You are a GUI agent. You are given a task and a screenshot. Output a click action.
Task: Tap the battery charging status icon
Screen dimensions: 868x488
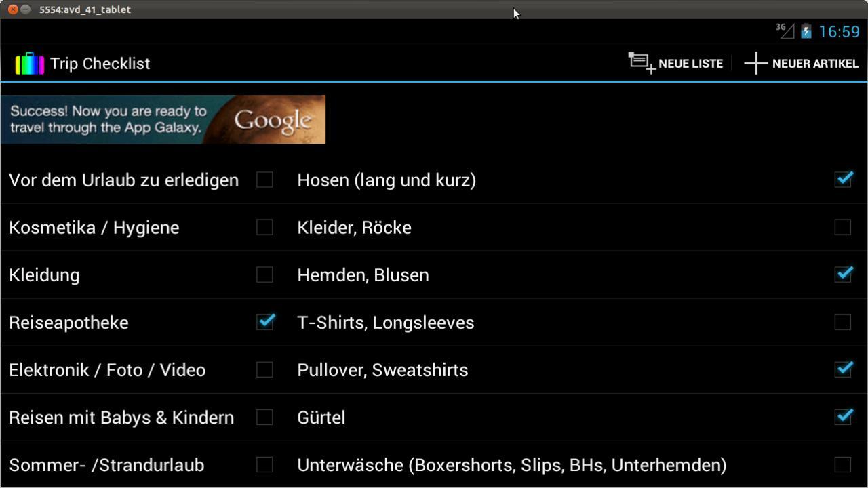point(806,31)
